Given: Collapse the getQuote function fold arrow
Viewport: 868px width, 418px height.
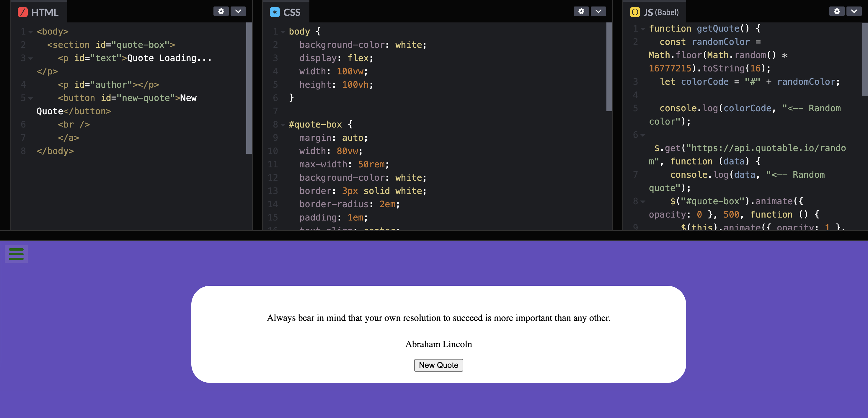Looking at the screenshot, I should (643, 29).
